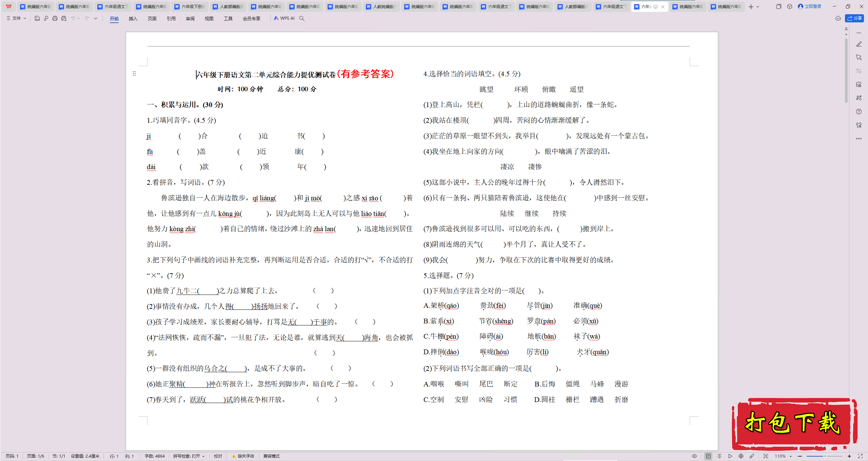Click the cube icon next to login
Screen dimensions: 868x461
[790, 6]
